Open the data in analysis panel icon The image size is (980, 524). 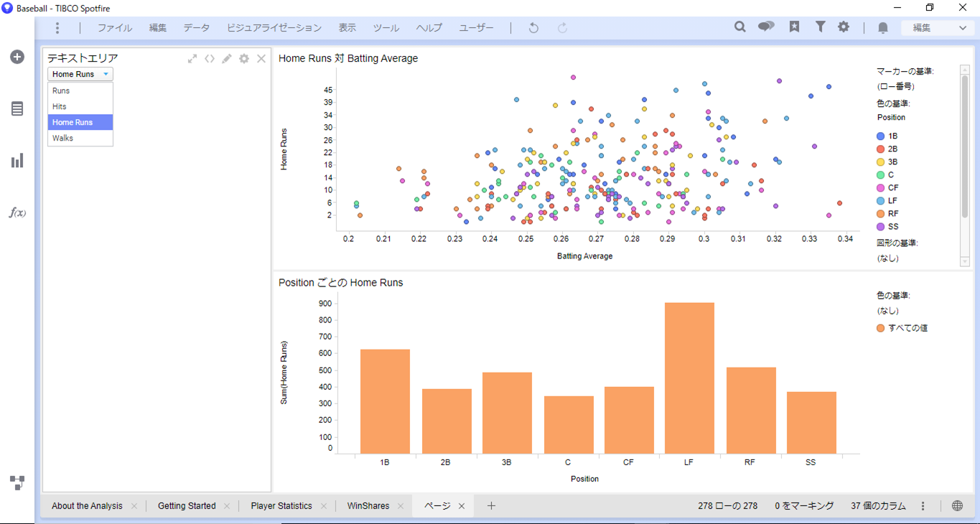pos(17,108)
